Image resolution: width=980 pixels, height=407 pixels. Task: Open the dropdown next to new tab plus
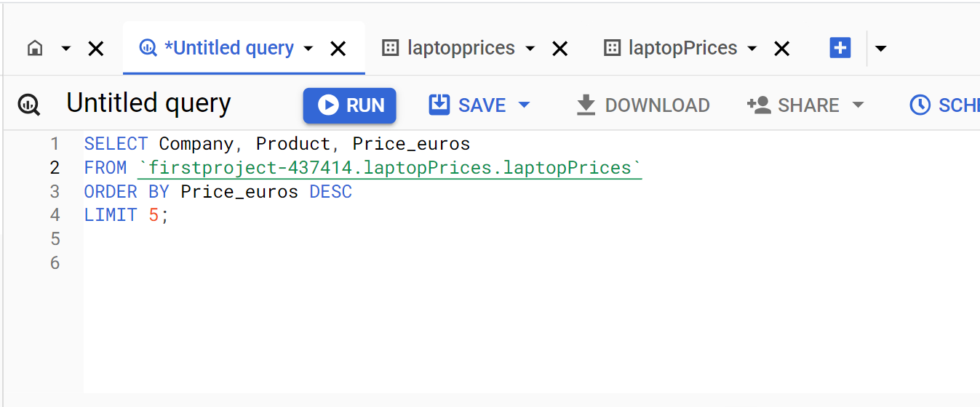tap(881, 49)
